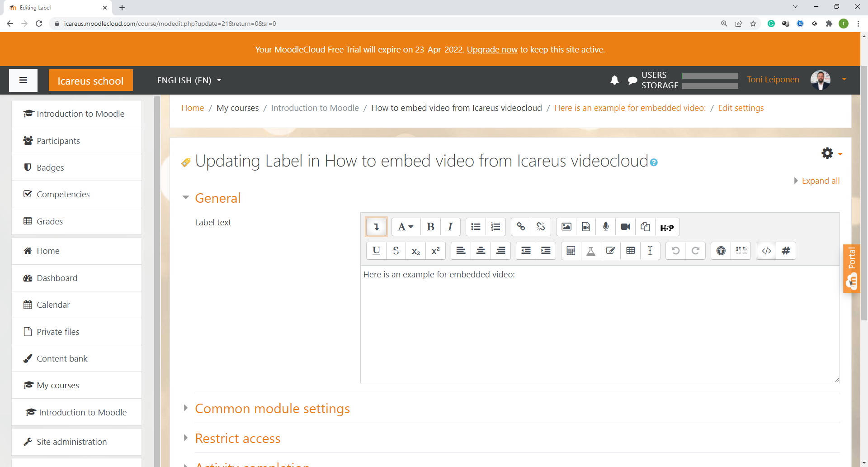Click inside the Label text editor
868x467 pixels.
tap(599, 326)
